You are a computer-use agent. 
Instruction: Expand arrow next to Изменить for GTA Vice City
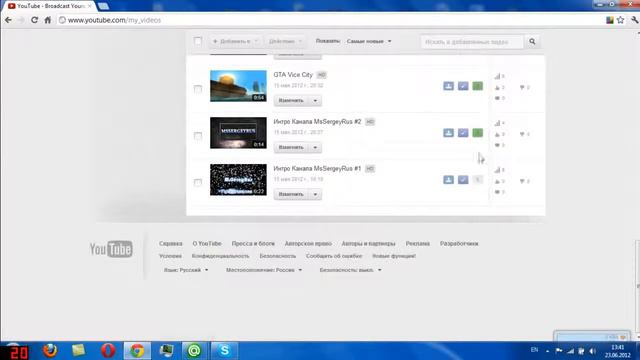(x=315, y=100)
